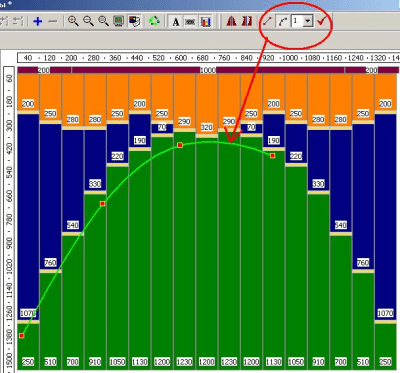Click the number field showing 1
The image size is (400, 373).
(x=297, y=22)
